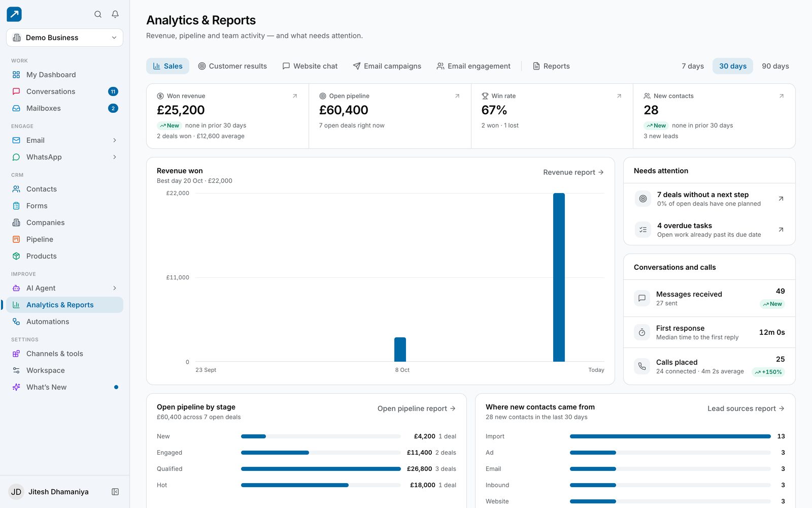Open Companies in sidebar

pyautogui.click(x=64, y=223)
